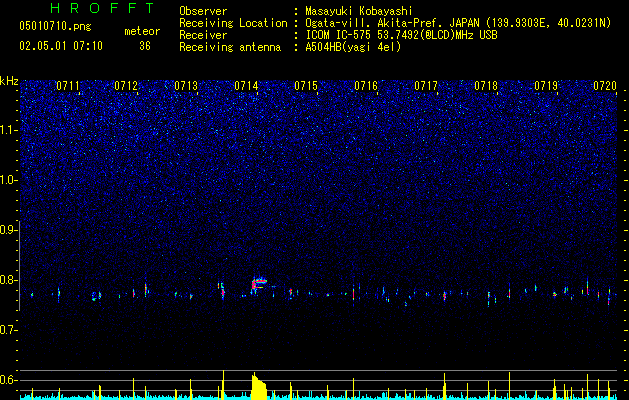The height and width of the screenshot is (400, 629).
Task: Click the large meteor echo near 0714
Action: tap(258, 284)
